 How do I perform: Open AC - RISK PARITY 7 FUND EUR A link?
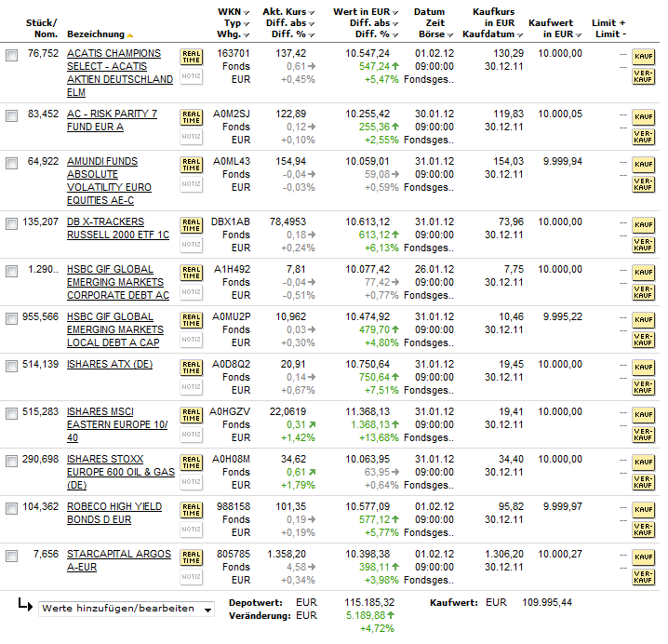tap(112, 120)
